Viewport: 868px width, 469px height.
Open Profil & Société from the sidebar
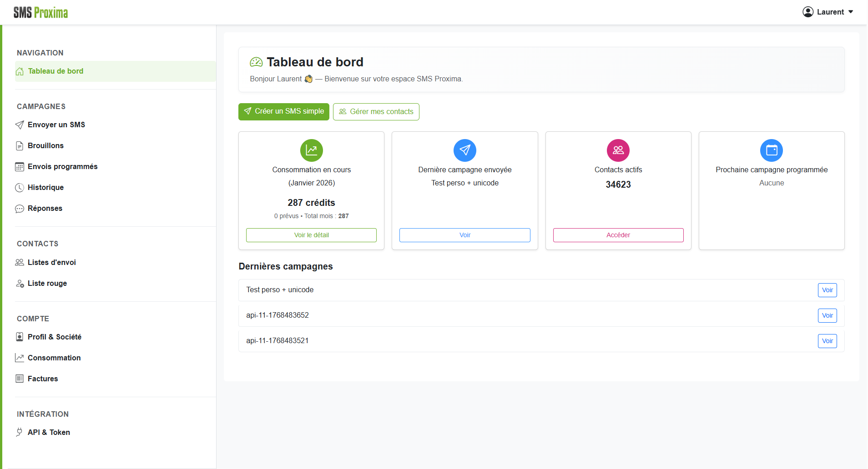pyautogui.click(x=54, y=337)
